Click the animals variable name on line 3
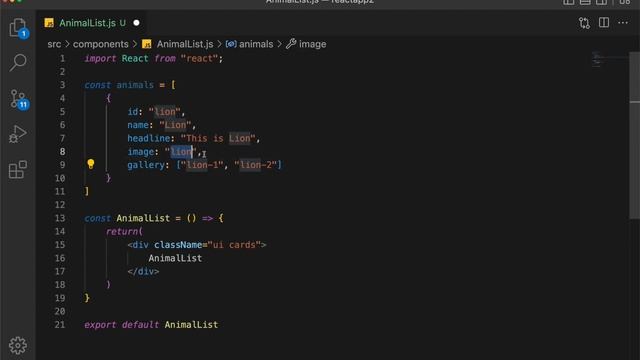The width and height of the screenshot is (640, 360). 135,85
